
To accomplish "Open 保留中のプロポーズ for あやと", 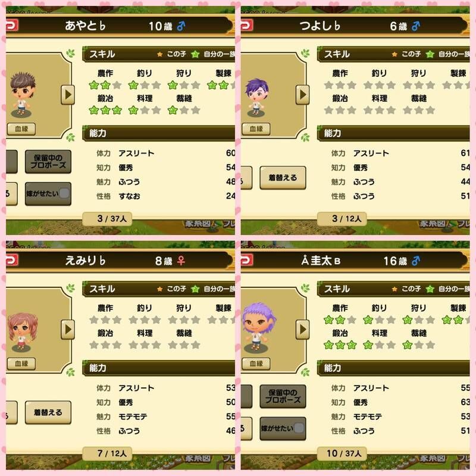I will pyautogui.click(x=48, y=161).
